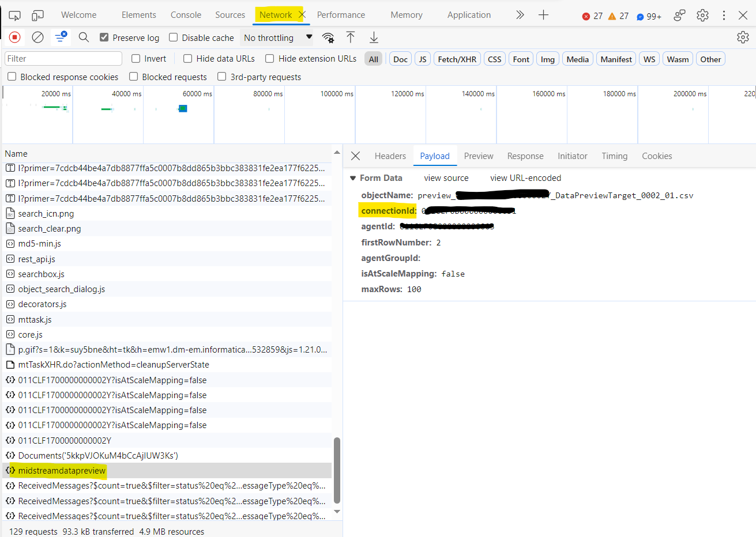Show the Timing tab
This screenshot has width=756, height=537.
point(615,156)
